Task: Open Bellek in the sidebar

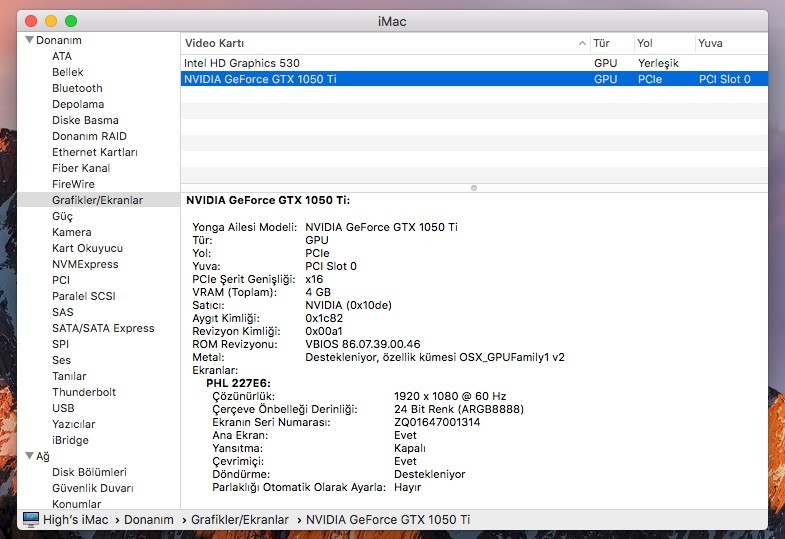Action: 68,72
